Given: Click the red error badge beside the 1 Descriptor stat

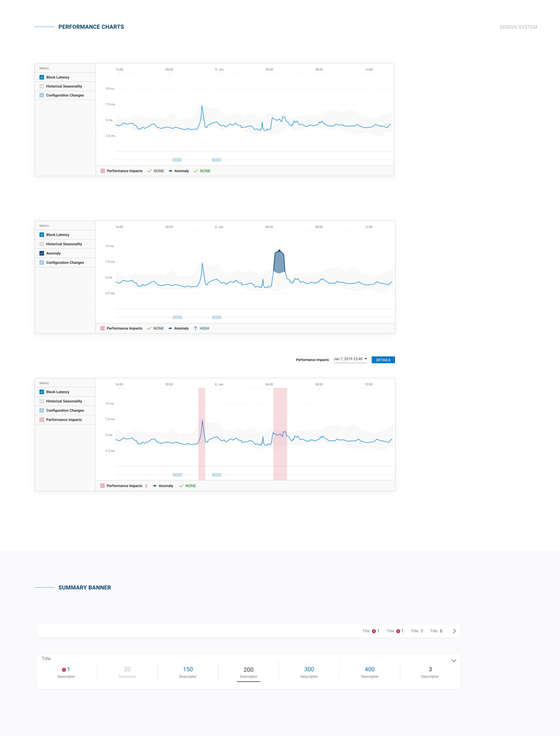Looking at the screenshot, I should coord(63,669).
